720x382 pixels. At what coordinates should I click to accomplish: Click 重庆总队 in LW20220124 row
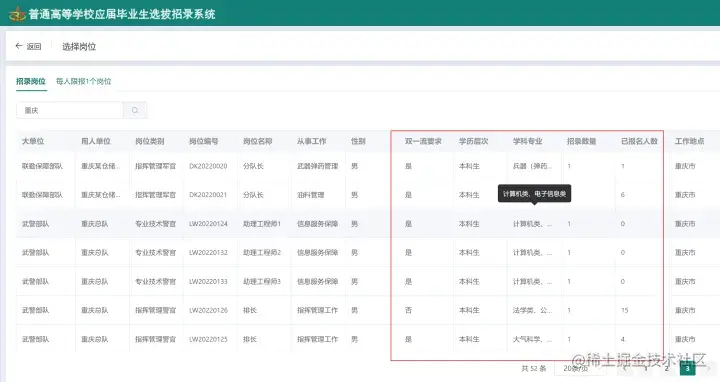coord(95,224)
